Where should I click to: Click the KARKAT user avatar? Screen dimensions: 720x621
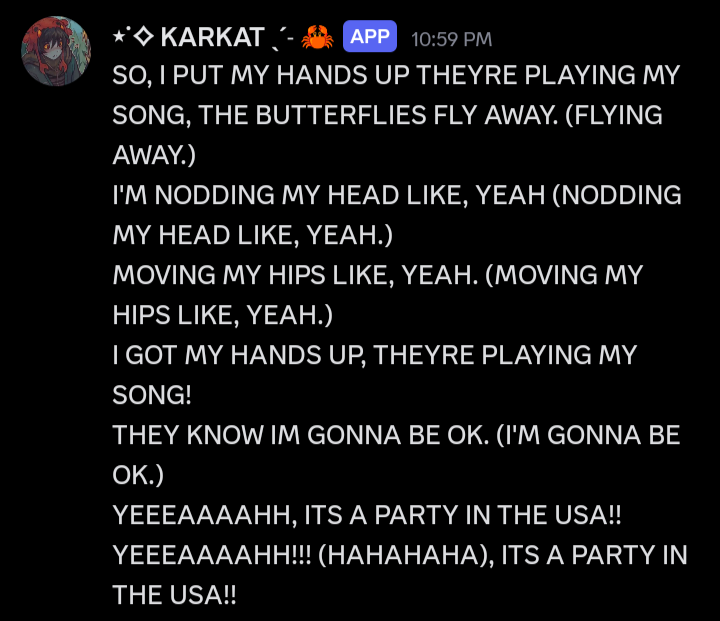(x=56, y=51)
